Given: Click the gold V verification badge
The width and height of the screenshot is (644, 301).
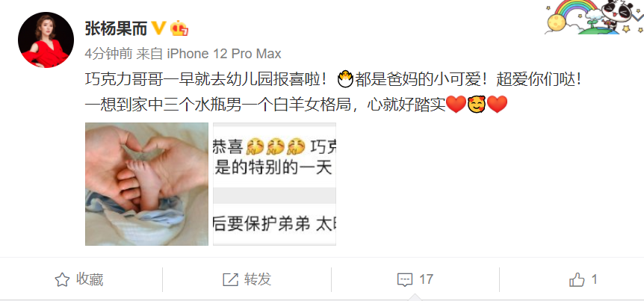Looking at the screenshot, I should pos(159,28).
